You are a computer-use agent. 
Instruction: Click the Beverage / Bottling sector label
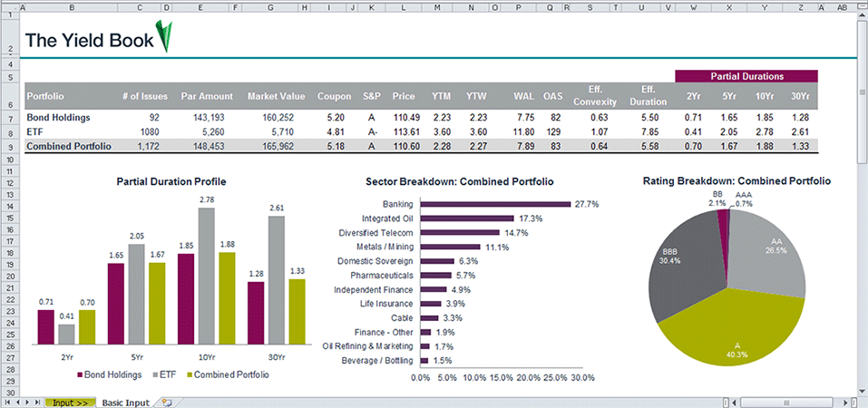378,361
